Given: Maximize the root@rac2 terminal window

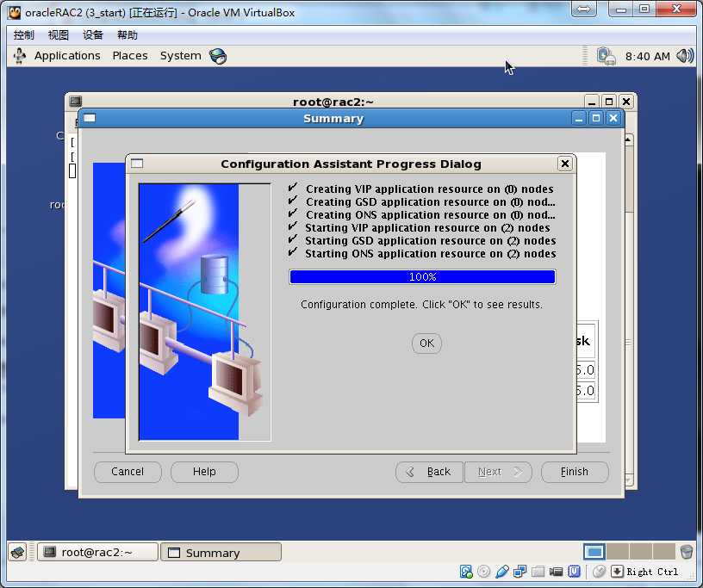Looking at the screenshot, I should pyautogui.click(x=609, y=102).
